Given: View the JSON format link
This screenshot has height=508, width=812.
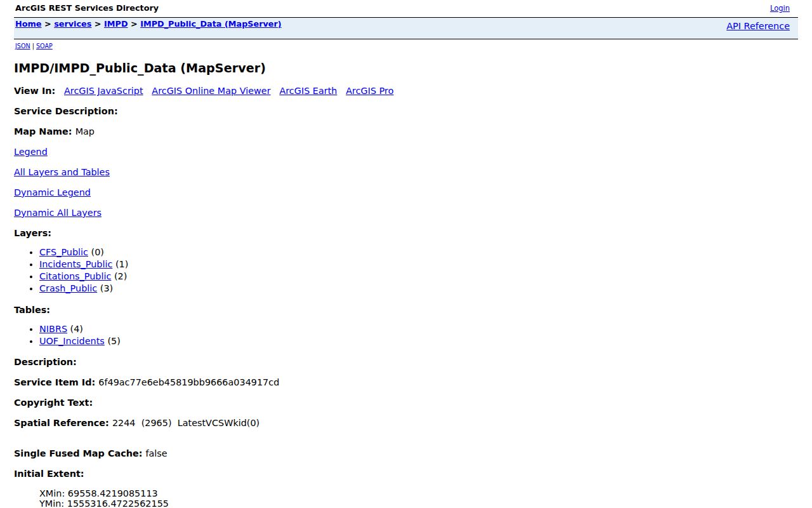Looking at the screenshot, I should pos(23,46).
